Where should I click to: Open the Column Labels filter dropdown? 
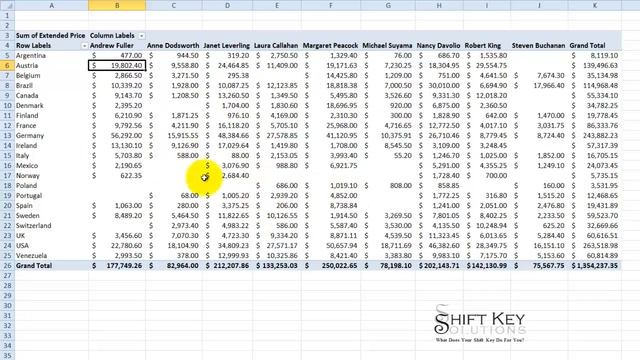coord(141,36)
